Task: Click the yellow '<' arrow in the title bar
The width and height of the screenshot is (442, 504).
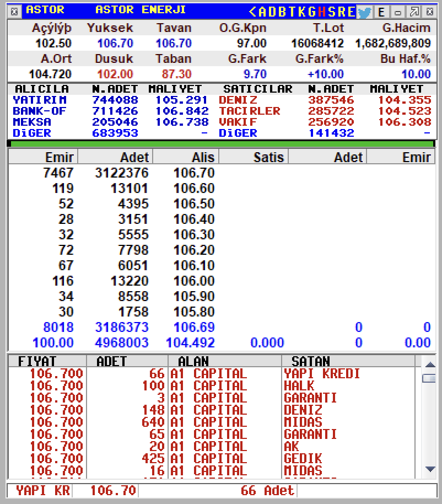Action: (x=252, y=12)
